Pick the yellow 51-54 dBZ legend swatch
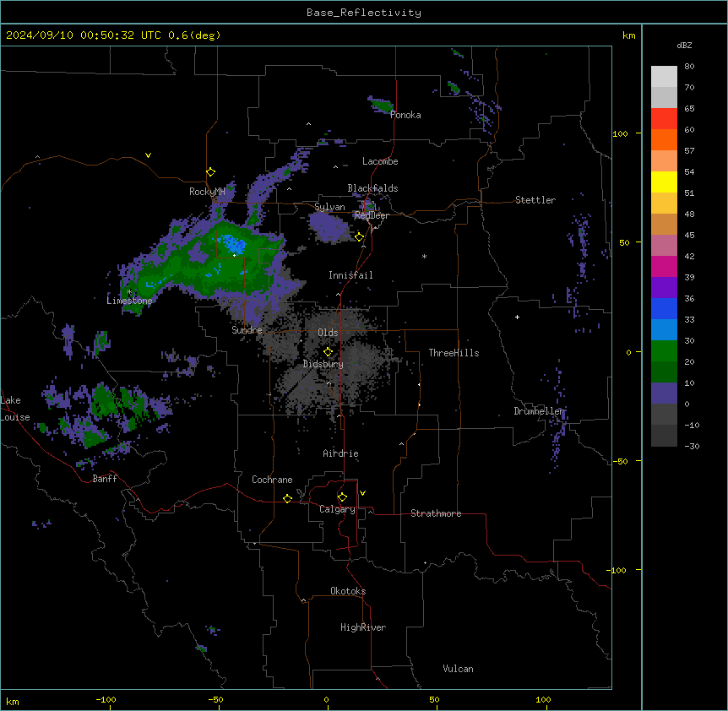The image size is (728, 711). [x=664, y=182]
